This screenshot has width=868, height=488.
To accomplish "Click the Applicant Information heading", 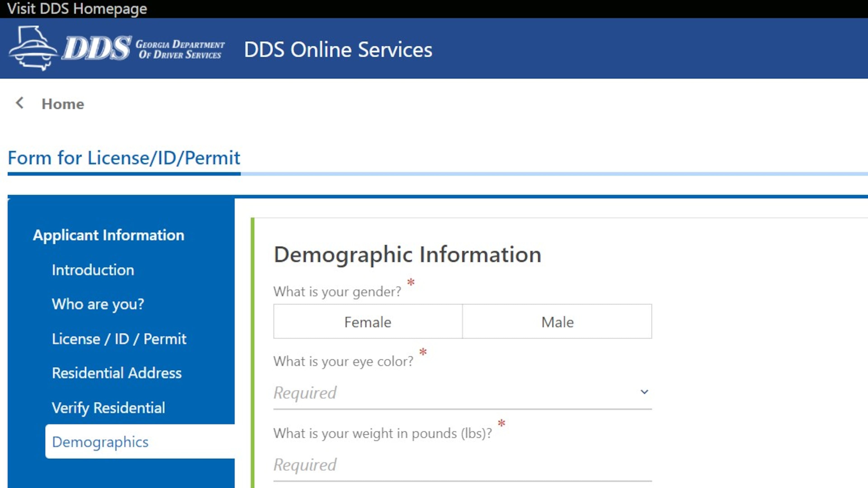I will [x=108, y=235].
